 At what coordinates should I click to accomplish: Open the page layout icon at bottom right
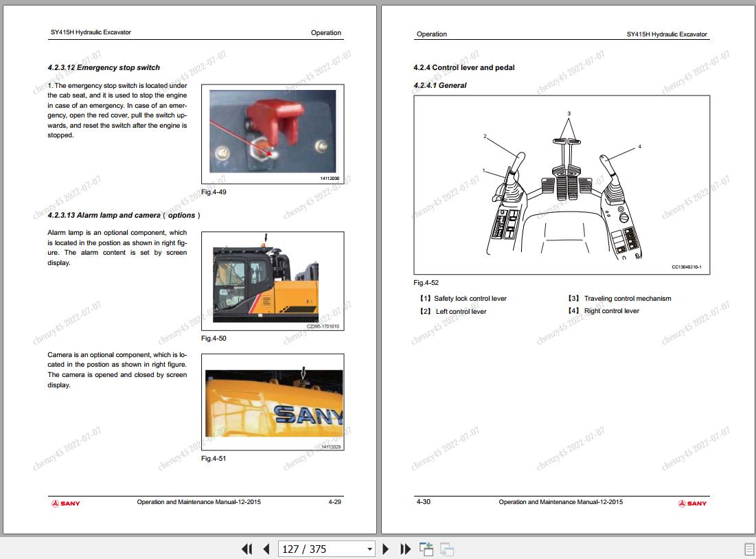coord(749,549)
